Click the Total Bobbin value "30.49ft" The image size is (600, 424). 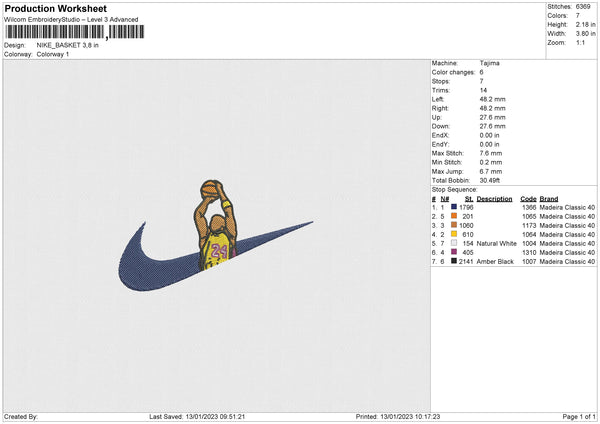[x=490, y=180]
